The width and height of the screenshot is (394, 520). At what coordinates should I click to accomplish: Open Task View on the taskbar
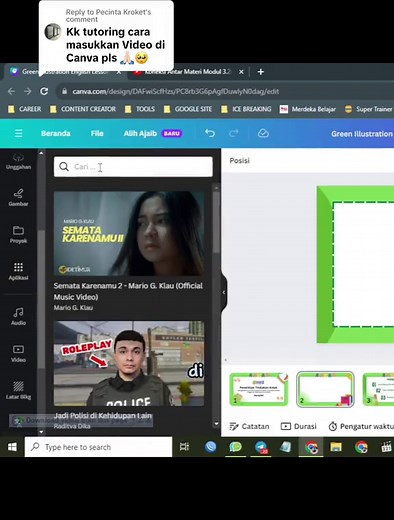pyautogui.click(x=184, y=447)
